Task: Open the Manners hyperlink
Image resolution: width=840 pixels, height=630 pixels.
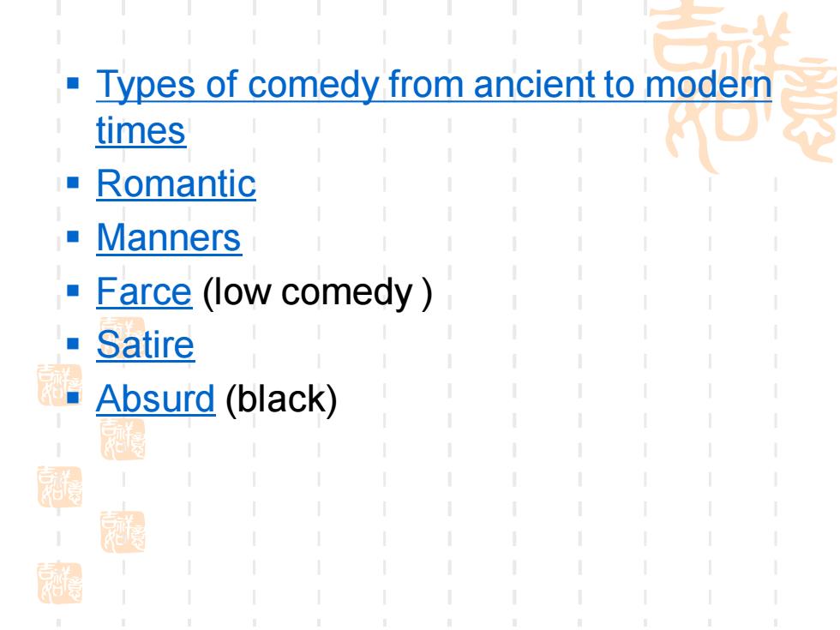Action: coord(169,237)
